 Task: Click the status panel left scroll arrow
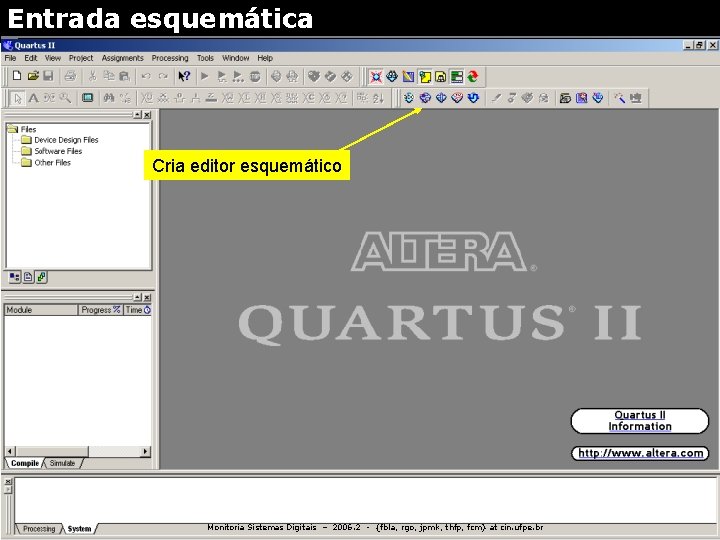tap(10, 451)
